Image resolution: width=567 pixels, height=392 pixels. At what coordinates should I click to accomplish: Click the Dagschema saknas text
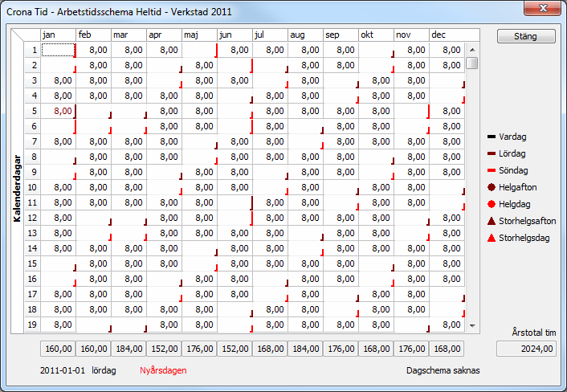[x=443, y=370]
